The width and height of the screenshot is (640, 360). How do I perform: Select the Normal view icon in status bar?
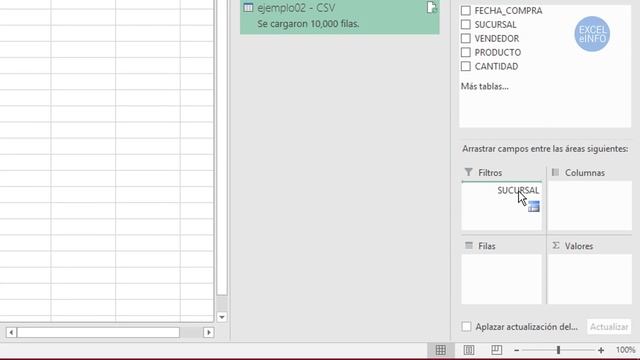440,350
